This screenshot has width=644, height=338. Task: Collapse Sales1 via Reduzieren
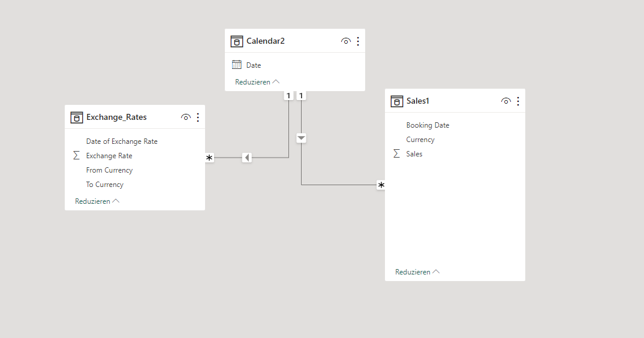(x=417, y=272)
